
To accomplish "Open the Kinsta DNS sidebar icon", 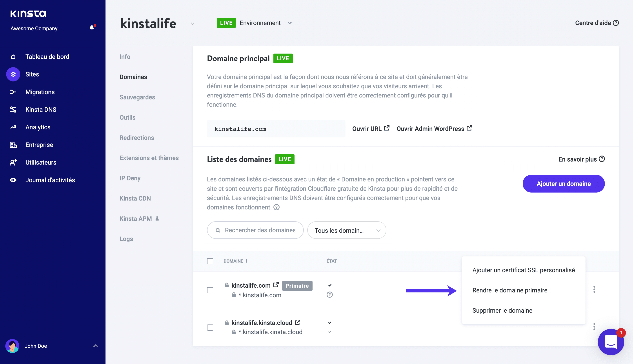I will pyautogui.click(x=13, y=110).
